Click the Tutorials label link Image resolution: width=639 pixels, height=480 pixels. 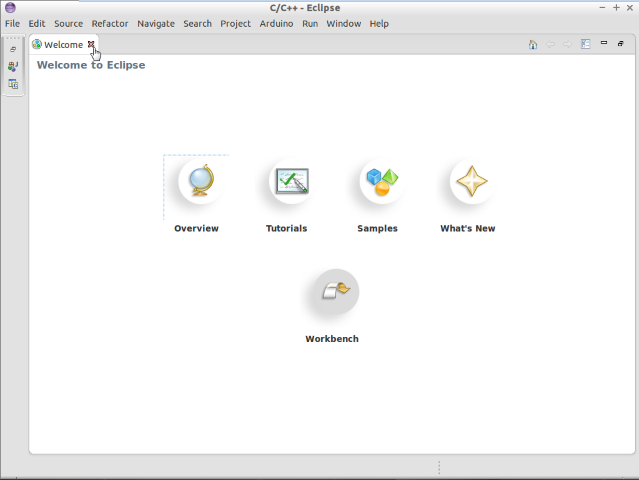286,228
